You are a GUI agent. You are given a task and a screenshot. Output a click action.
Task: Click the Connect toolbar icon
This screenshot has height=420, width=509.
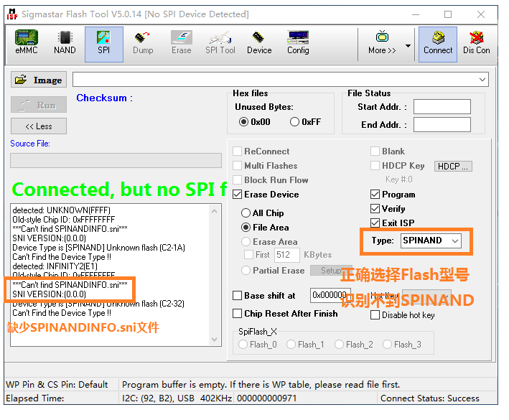pos(438,44)
